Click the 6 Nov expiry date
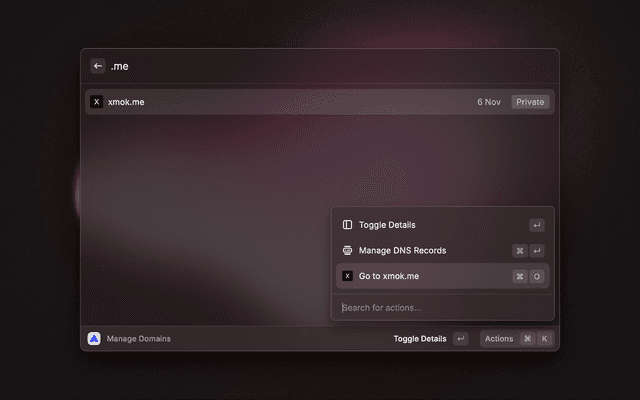 pyautogui.click(x=489, y=102)
